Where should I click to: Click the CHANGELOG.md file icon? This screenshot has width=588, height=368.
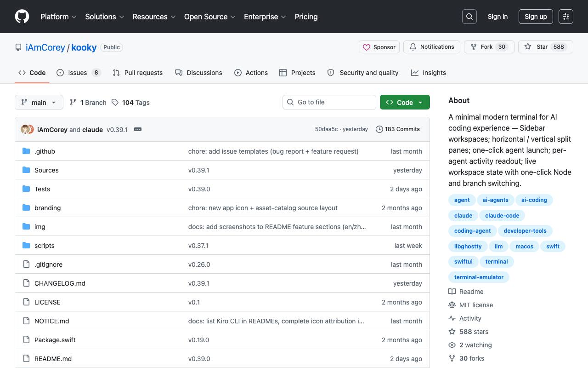click(26, 283)
